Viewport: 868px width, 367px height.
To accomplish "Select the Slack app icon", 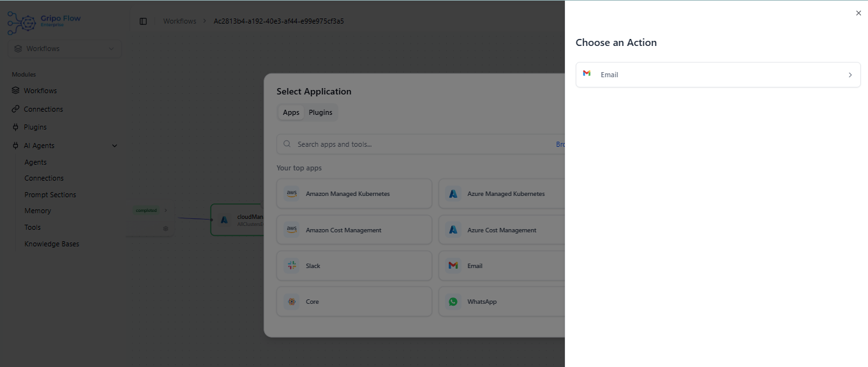I will (292, 266).
